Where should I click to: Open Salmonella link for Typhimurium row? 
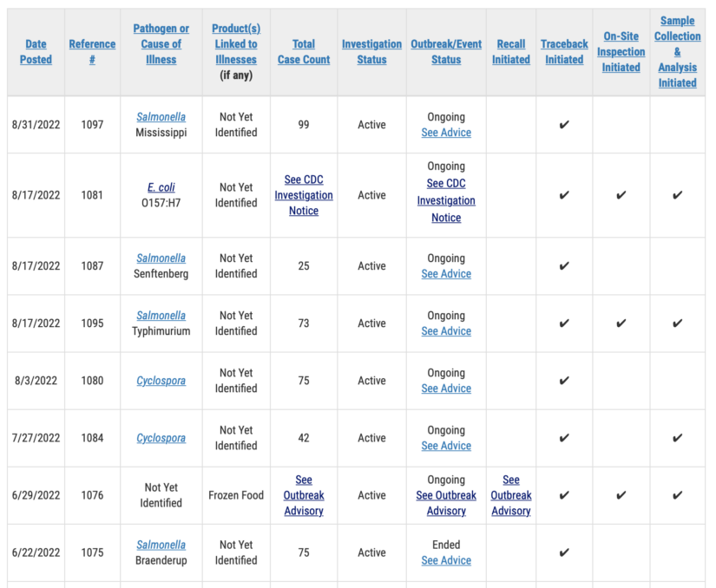pyautogui.click(x=161, y=315)
